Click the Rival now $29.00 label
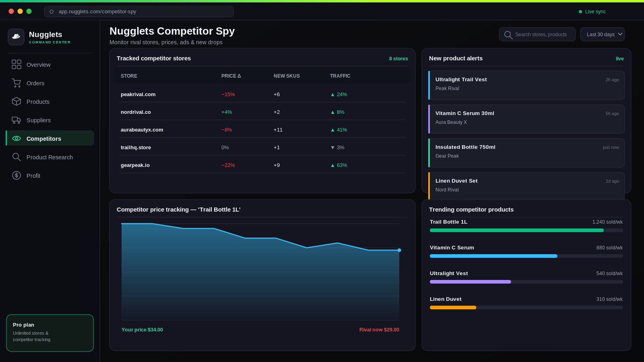 [379, 330]
